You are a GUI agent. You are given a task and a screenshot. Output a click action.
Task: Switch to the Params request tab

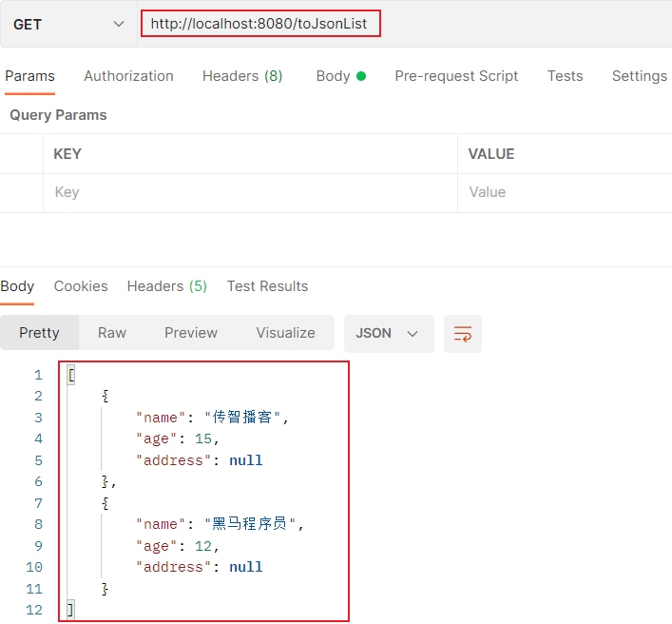(x=30, y=76)
